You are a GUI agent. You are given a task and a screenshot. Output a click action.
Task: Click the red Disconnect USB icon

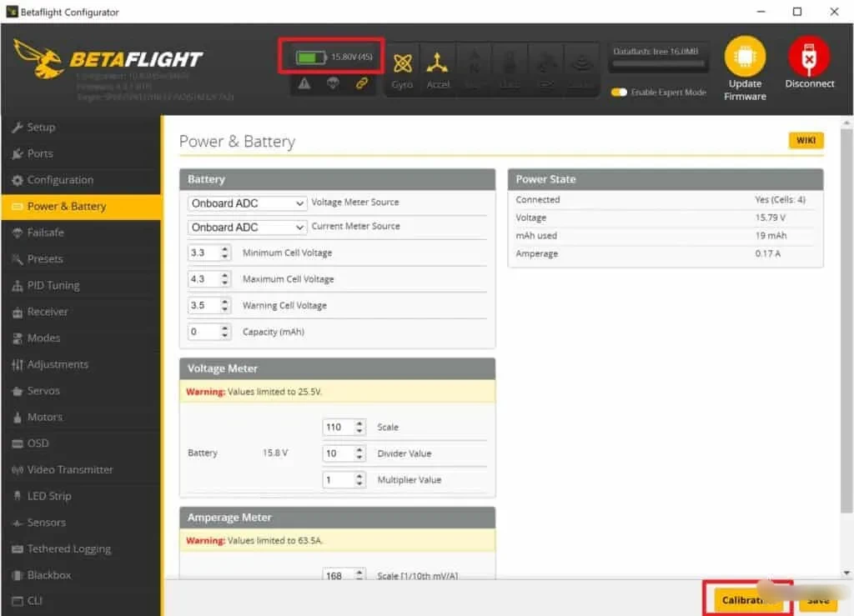809,56
